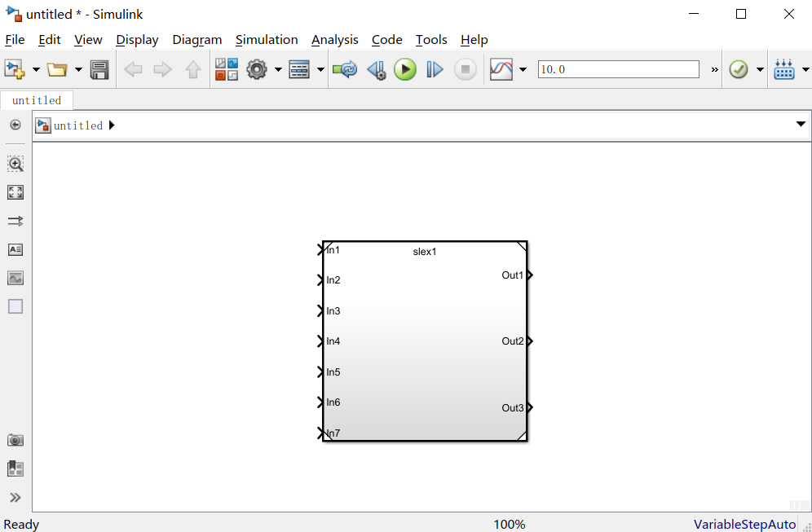Open the View menu
The image size is (812, 532).
tap(88, 40)
